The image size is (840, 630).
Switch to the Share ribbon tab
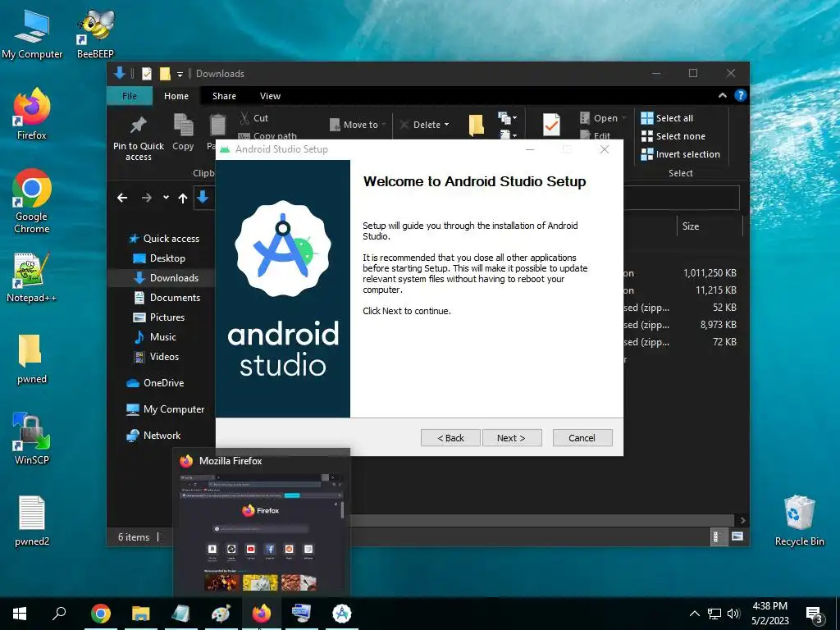(x=224, y=96)
